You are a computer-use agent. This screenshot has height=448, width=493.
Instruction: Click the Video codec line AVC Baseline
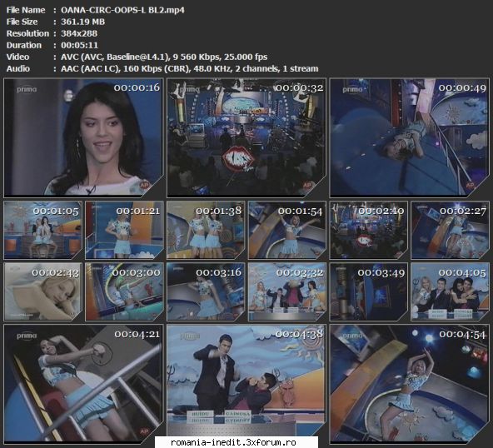pos(164,57)
